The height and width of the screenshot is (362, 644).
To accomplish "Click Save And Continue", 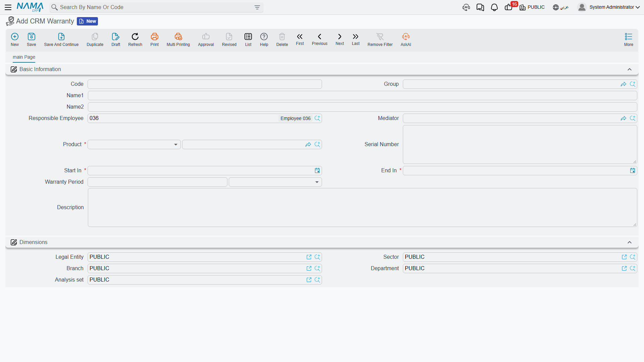I will [x=61, y=40].
